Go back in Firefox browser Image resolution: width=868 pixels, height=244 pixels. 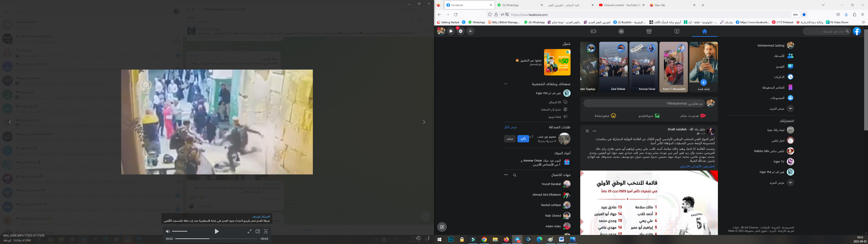pyautogui.click(x=439, y=14)
